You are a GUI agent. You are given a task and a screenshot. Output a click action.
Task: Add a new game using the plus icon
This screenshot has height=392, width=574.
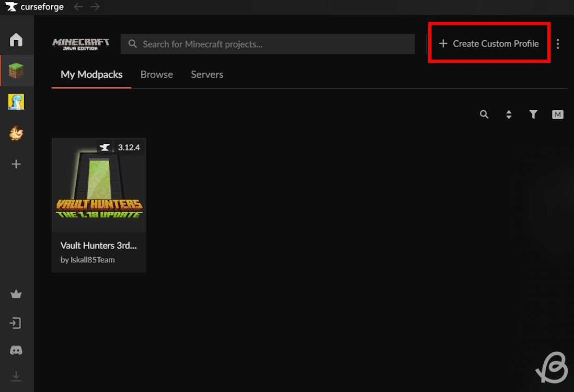[16, 164]
